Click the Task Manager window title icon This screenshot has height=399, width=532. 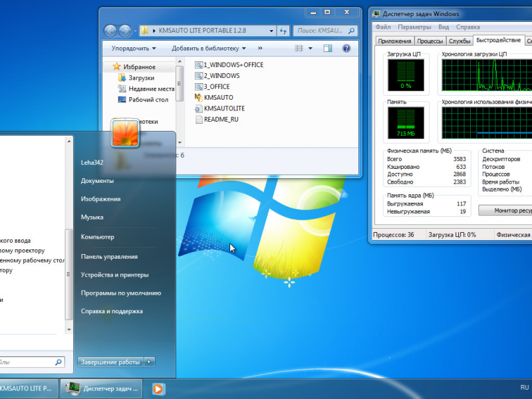376,14
